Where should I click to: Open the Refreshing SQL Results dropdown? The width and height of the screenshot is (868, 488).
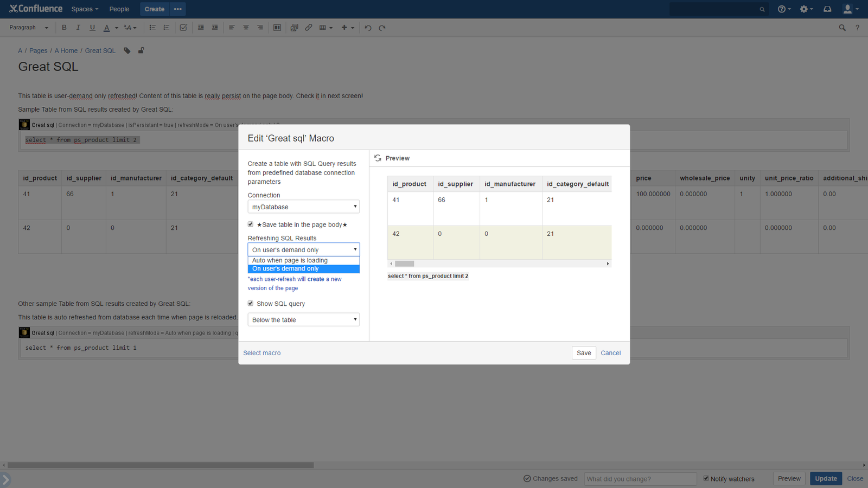304,249
